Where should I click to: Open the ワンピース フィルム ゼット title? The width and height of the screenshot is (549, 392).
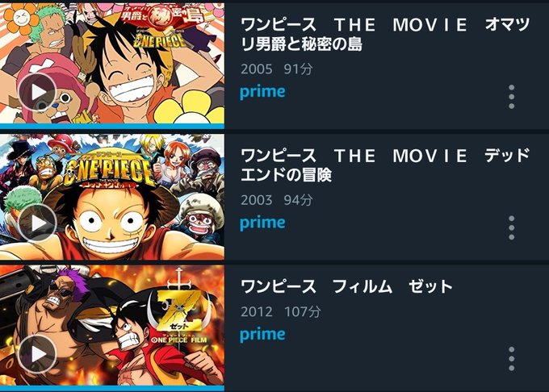(x=346, y=286)
